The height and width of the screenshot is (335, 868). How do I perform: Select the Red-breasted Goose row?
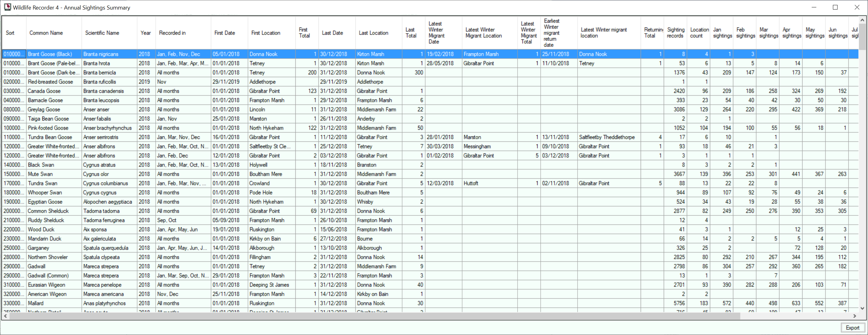pyautogui.click(x=430, y=82)
